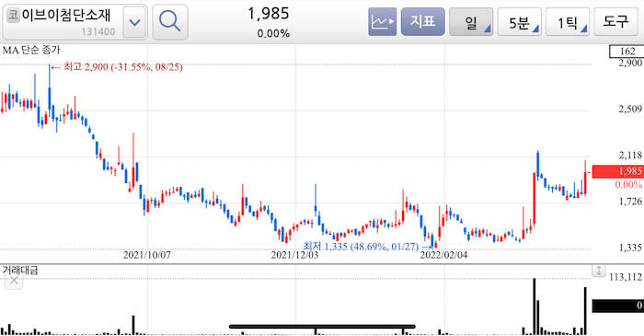Select the 1틱 tick interval button
The width and height of the screenshot is (644, 336).
[568, 22]
